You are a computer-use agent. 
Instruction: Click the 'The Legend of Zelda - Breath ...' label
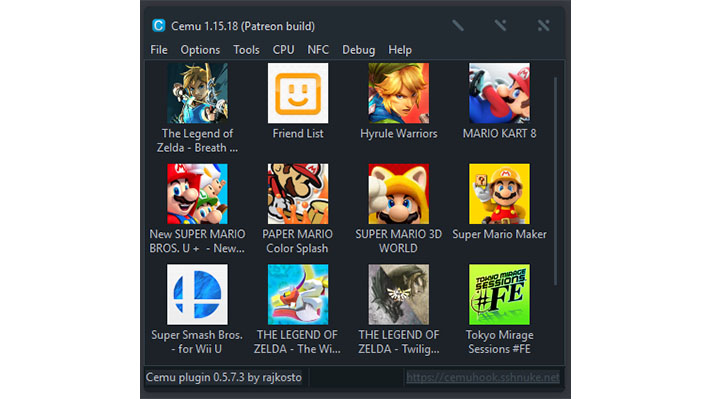(x=197, y=140)
